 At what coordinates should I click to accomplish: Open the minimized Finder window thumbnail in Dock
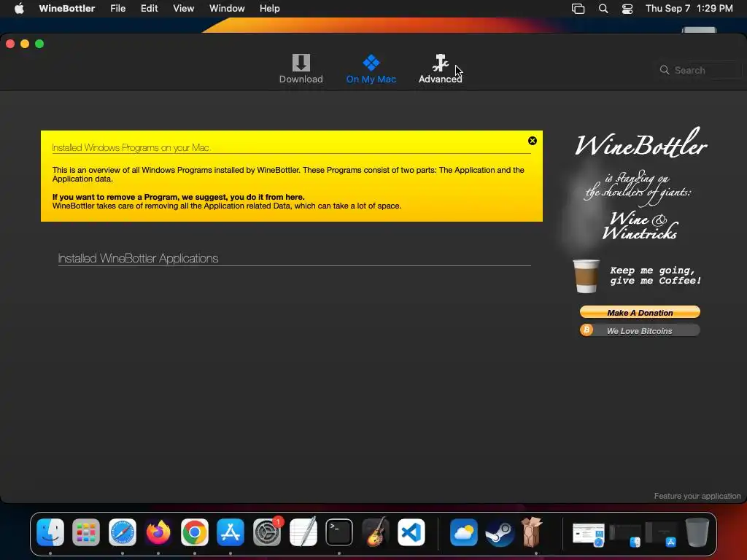click(624, 535)
